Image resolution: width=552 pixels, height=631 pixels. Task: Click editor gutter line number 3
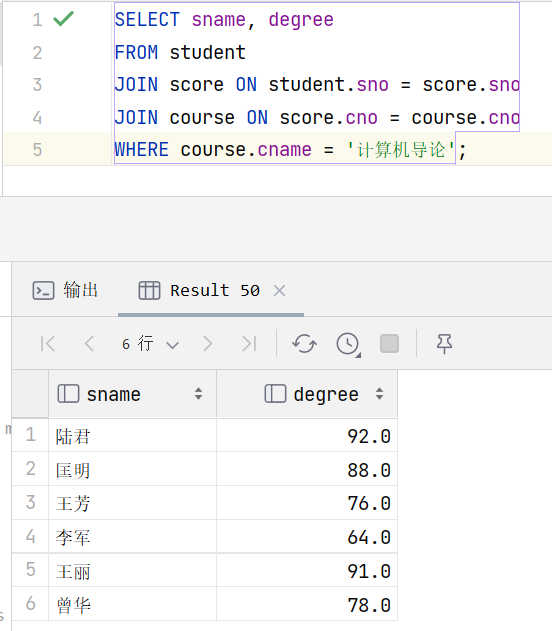click(x=37, y=85)
